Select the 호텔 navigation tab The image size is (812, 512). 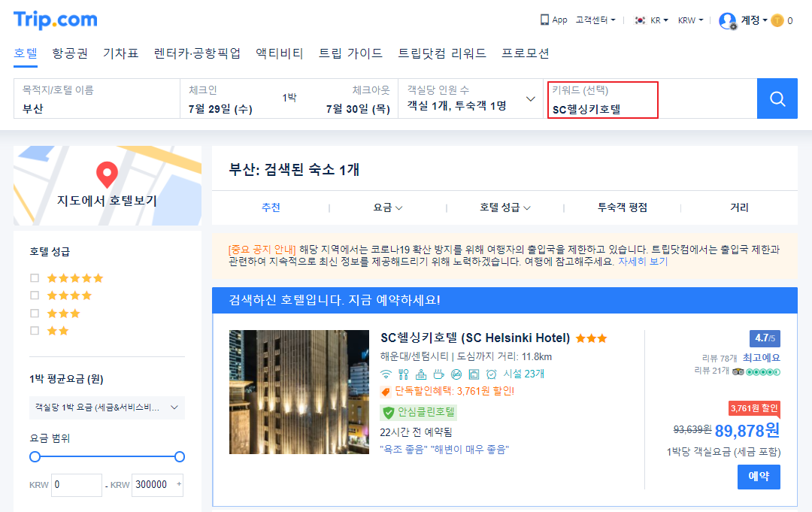(26, 53)
